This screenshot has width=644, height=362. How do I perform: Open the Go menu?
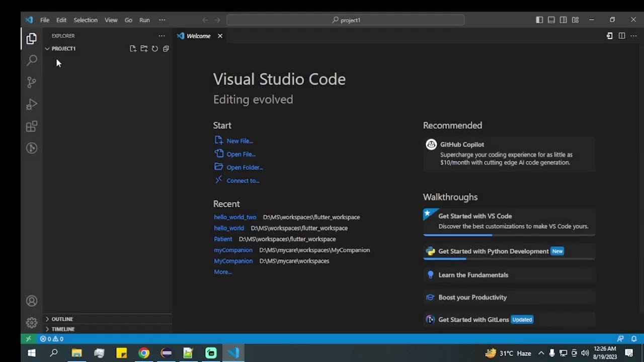(128, 20)
